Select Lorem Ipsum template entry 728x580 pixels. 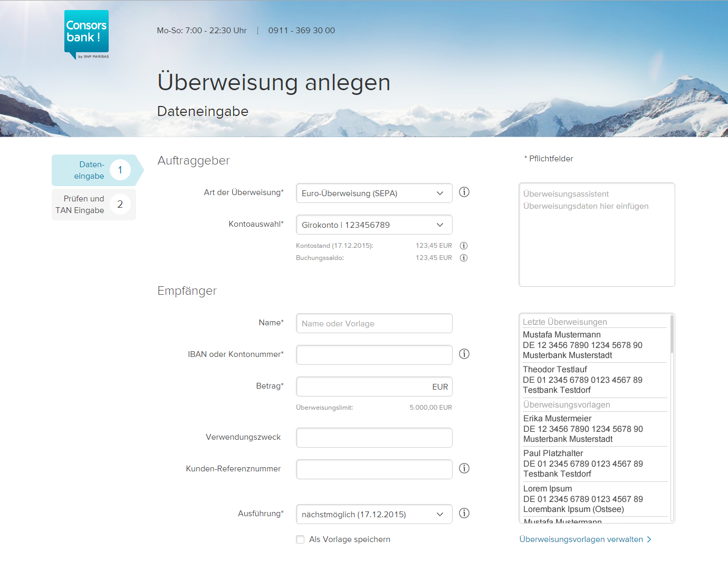pos(594,499)
